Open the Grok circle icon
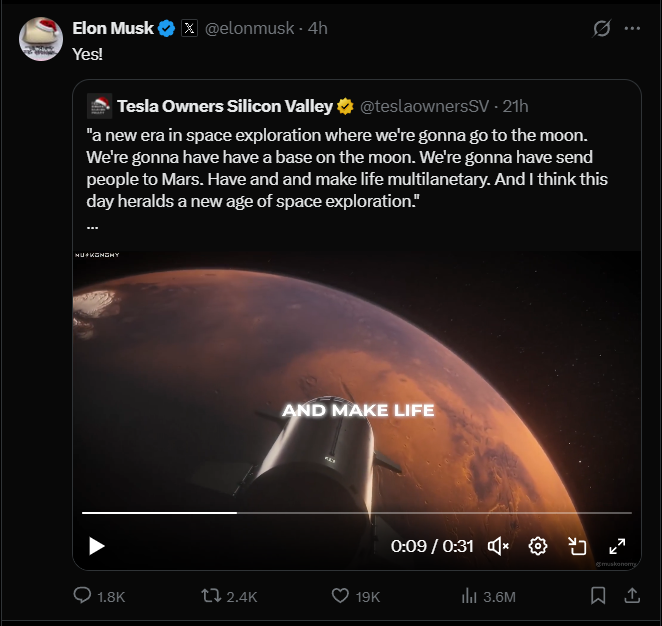This screenshot has height=626, width=662. (x=602, y=29)
